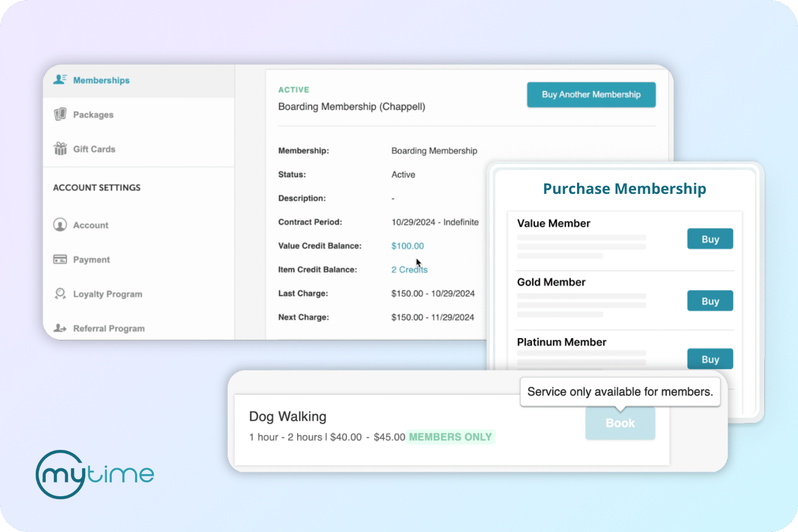Image resolution: width=798 pixels, height=532 pixels.
Task: Click the Gift Cards present icon
Action: 60,149
